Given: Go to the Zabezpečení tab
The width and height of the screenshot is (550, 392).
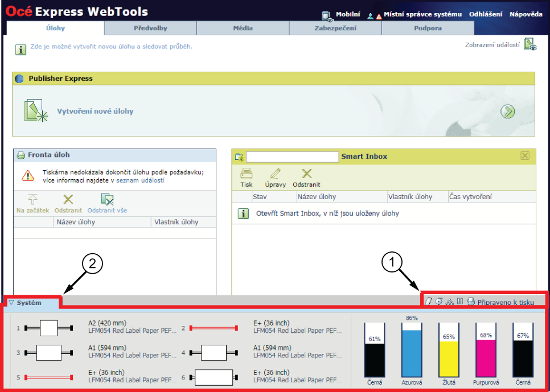Looking at the screenshot, I should tap(335, 28).
